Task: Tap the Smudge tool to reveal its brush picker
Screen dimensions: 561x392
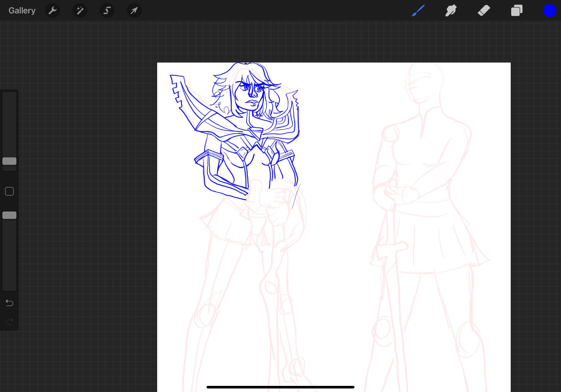Action: [451, 10]
